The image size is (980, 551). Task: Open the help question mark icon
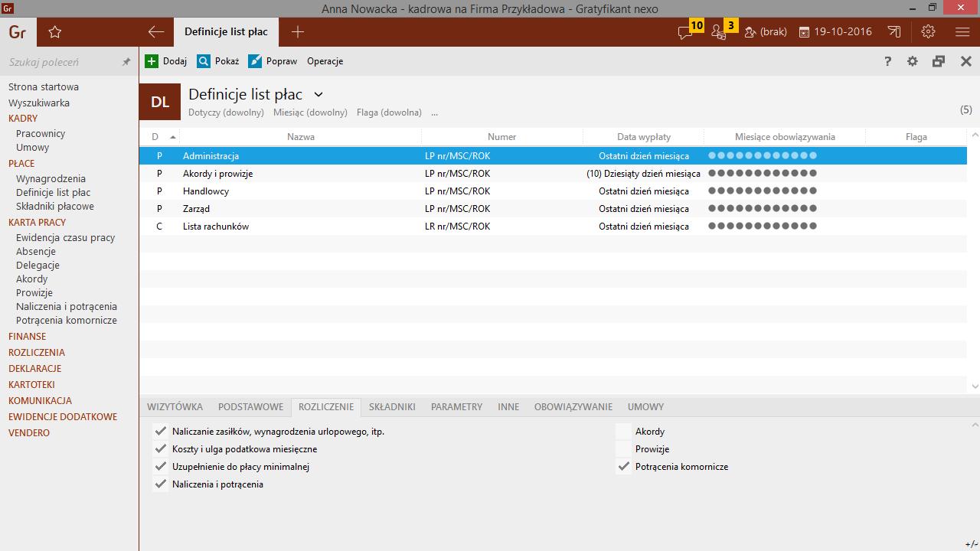tap(888, 61)
